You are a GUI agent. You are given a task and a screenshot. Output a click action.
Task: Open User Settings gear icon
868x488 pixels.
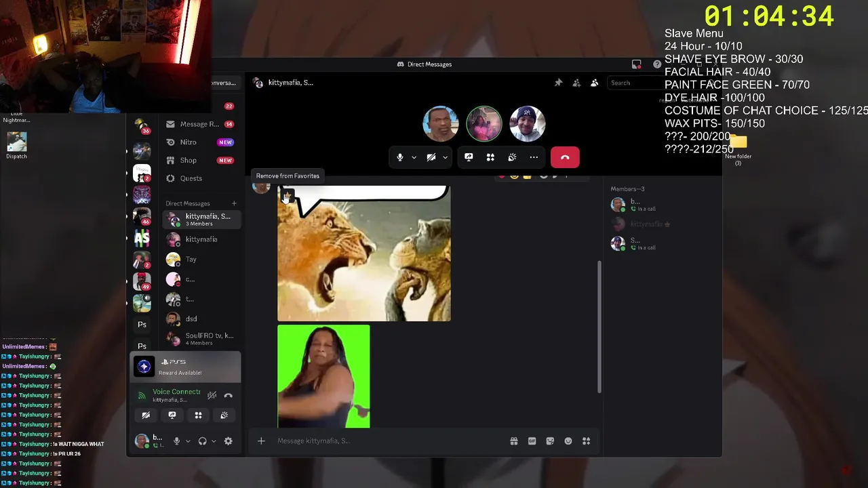click(229, 441)
